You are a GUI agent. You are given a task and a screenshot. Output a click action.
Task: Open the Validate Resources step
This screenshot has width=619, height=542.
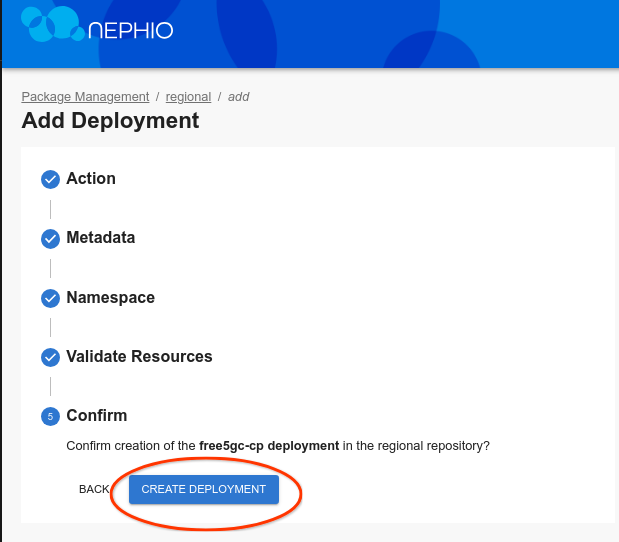tap(139, 356)
